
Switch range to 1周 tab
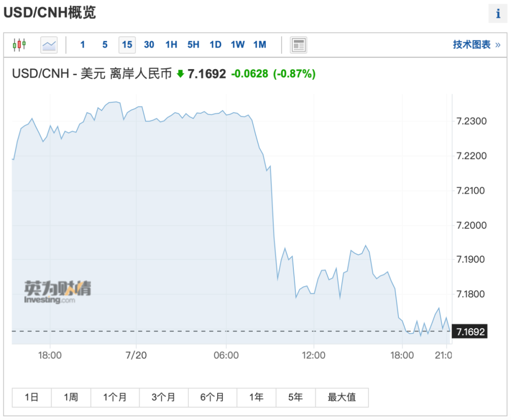tap(71, 397)
